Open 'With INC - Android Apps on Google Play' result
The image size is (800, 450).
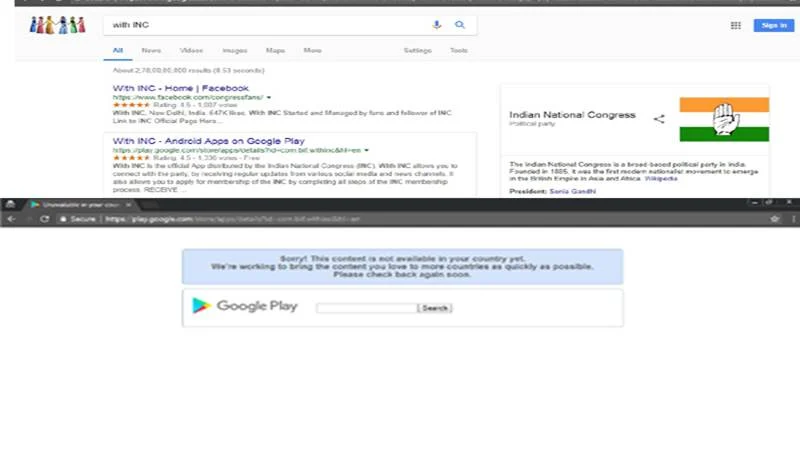208,140
